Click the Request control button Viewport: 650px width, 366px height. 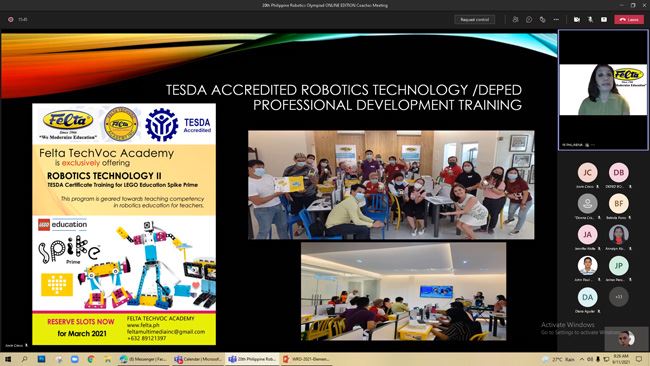coord(475,19)
